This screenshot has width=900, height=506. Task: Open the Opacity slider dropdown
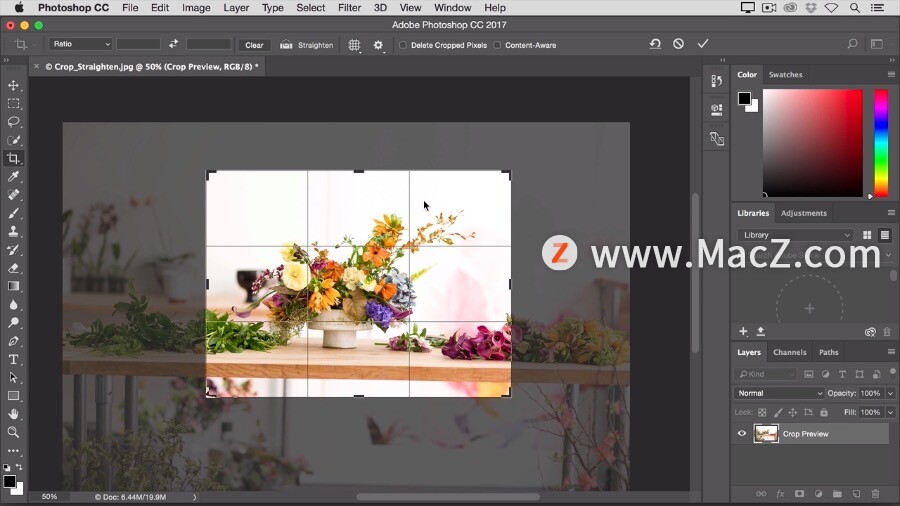[890, 393]
